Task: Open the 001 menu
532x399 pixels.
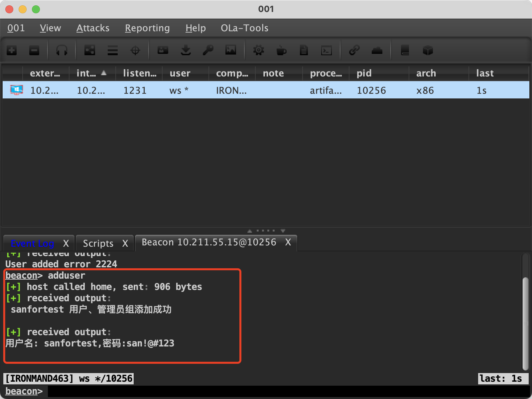Action: (x=16, y=28)
